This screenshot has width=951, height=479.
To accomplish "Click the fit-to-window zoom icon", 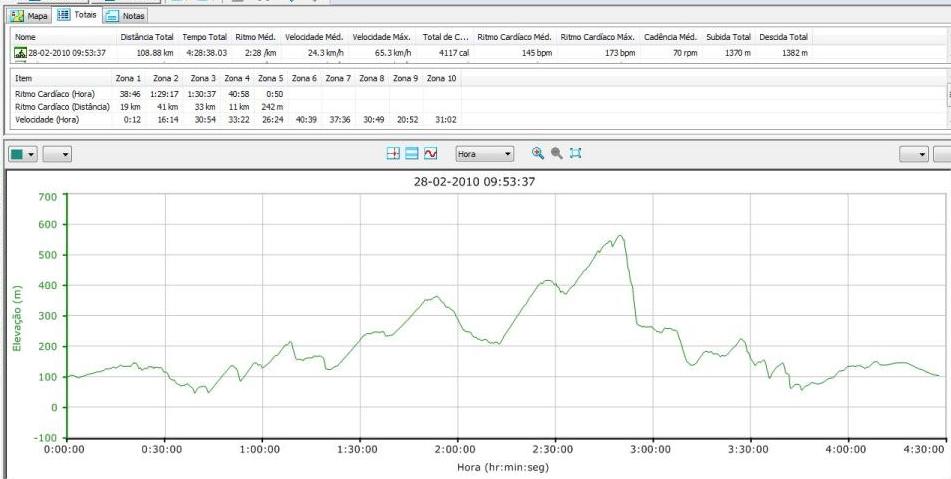I will pos(576,153).
